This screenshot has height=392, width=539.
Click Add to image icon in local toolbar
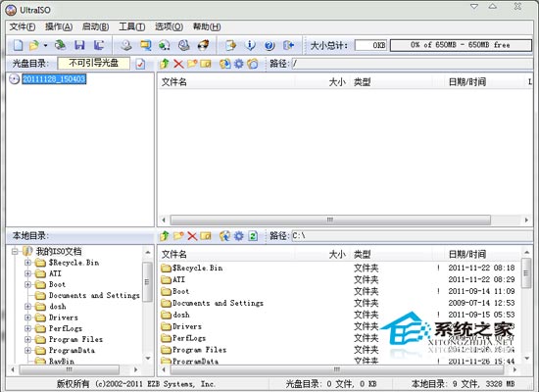click(x=225, y=236)
